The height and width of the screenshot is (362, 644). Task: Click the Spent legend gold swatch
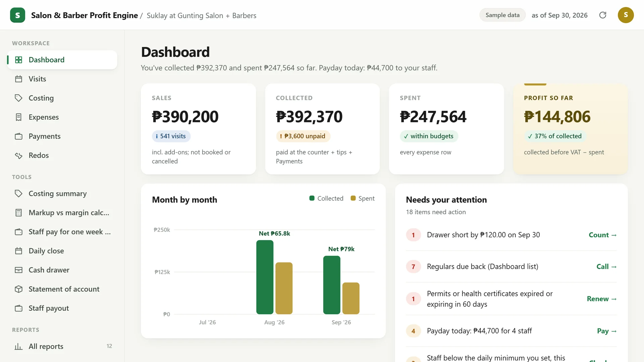coord(353,198)
